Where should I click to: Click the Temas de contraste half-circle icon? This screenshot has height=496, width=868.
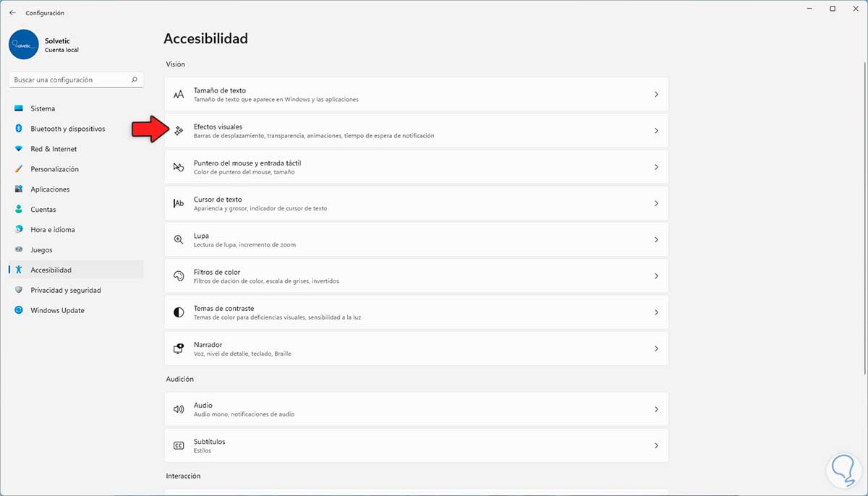pyautogui.click(x=179, y=312)
